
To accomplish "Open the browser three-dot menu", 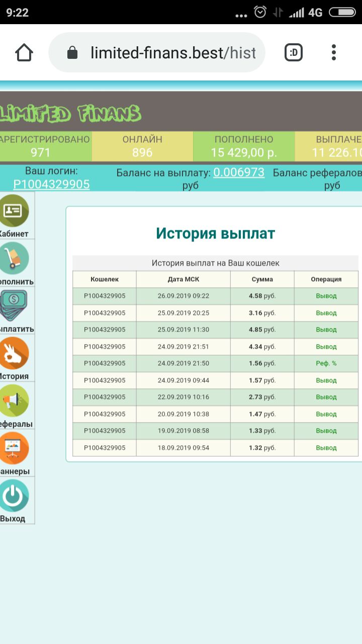I will pyautogui.click(x=334, y=52).
